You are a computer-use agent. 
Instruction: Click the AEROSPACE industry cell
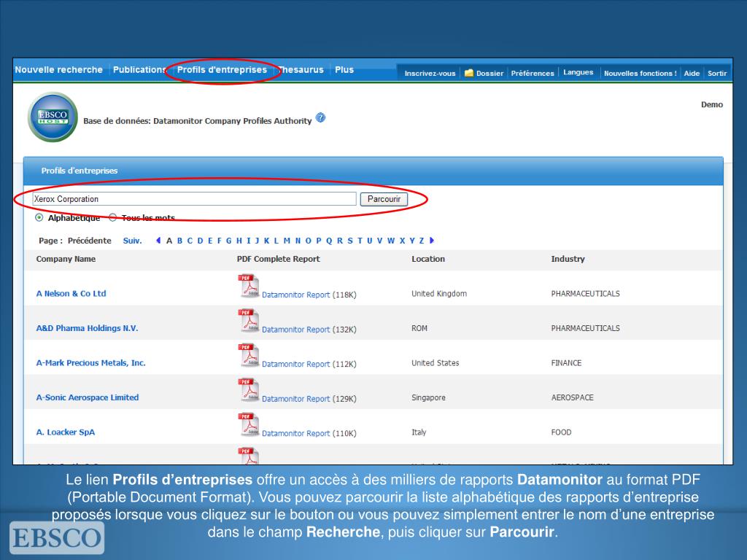pyautogui.click(x=573, y=397)
